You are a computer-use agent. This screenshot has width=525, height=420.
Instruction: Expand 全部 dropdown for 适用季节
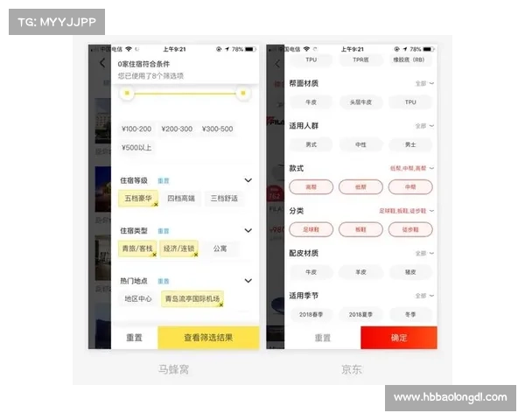(x=424, y=296)
